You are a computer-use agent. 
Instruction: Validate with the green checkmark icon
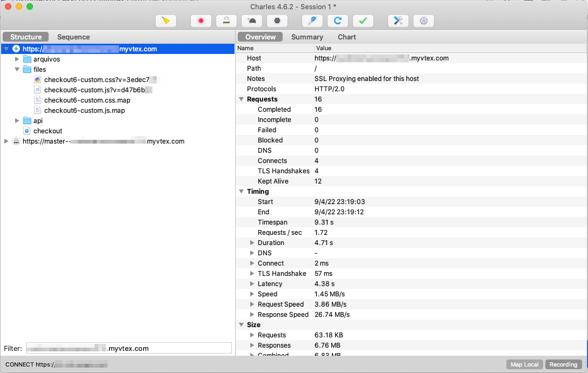363,21
